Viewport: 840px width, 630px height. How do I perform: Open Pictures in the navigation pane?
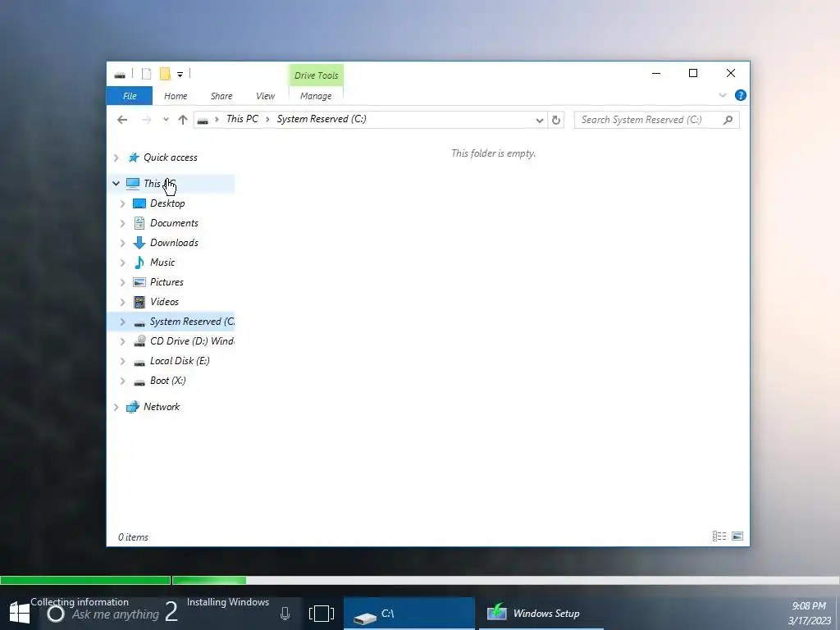167,282
